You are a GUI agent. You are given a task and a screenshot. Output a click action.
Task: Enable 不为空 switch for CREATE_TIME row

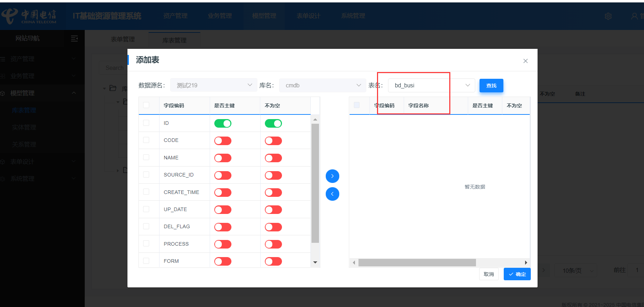click(x=273, y=193)
